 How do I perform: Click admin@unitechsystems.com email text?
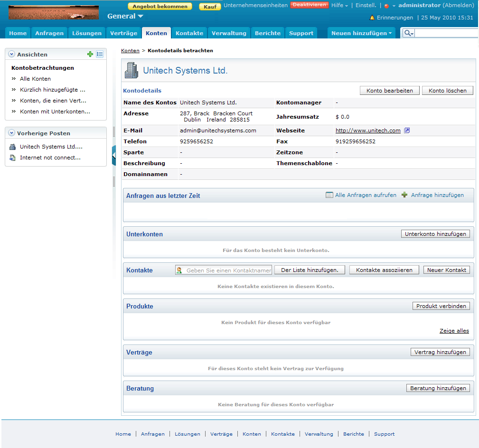pyautogui.click(x=218, y=131)
